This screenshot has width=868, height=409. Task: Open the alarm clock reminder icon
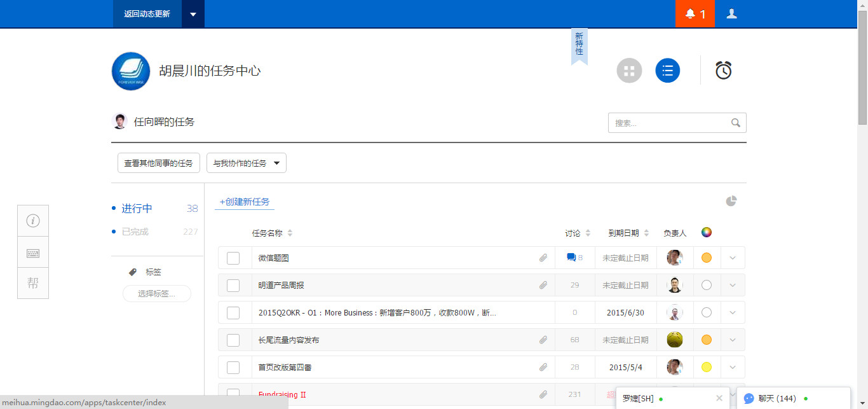point(723,70)
